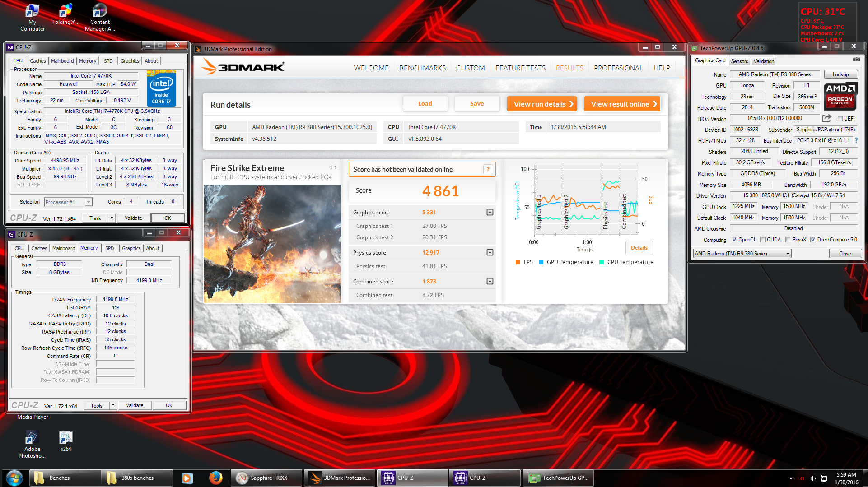Viewport: 868px width, 487px height.
Task: Click the Details button under the chart
Action: tap(639, 248)
